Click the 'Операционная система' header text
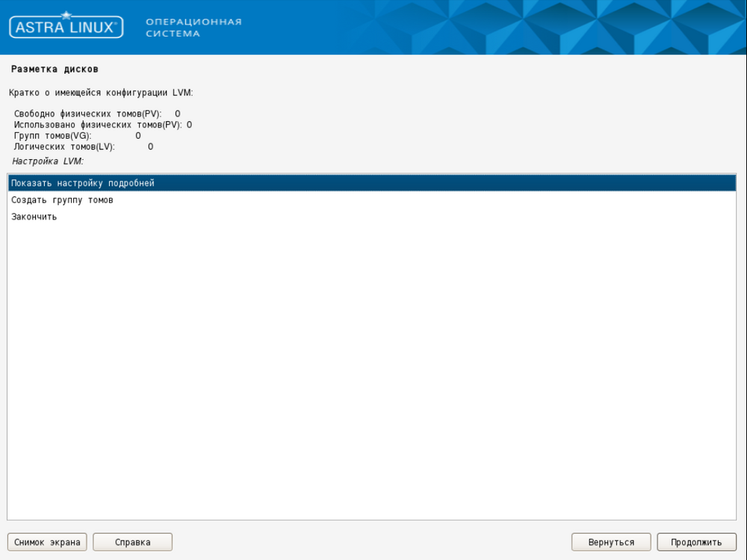The image size is (747, 560). [193, 28]
